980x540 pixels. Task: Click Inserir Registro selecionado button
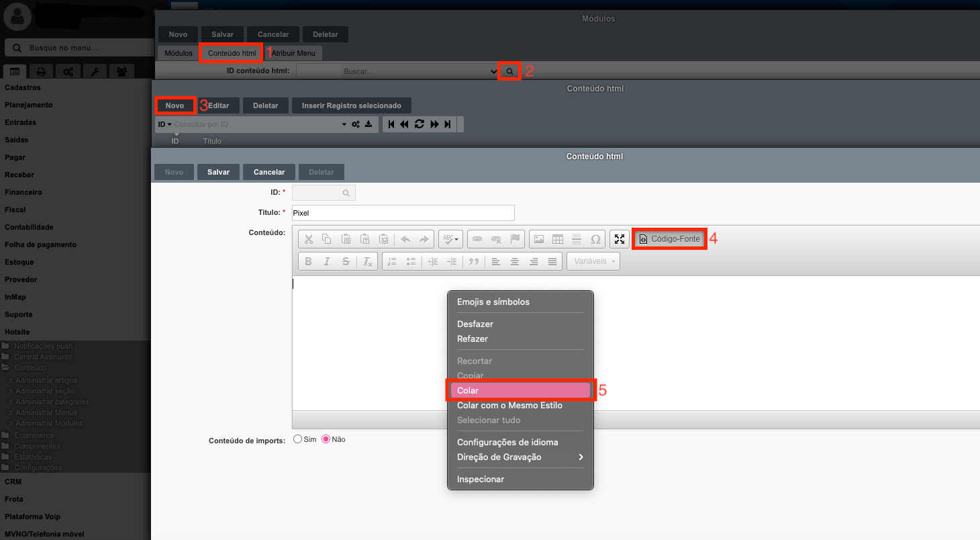click(351, 105)
